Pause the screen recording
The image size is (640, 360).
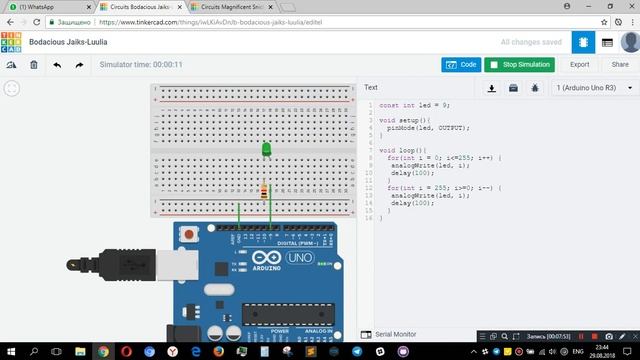click(x=581, y=336)
